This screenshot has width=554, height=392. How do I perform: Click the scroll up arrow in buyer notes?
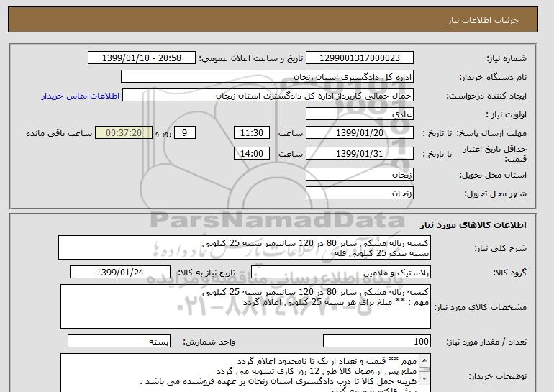(x=424, y=360)
